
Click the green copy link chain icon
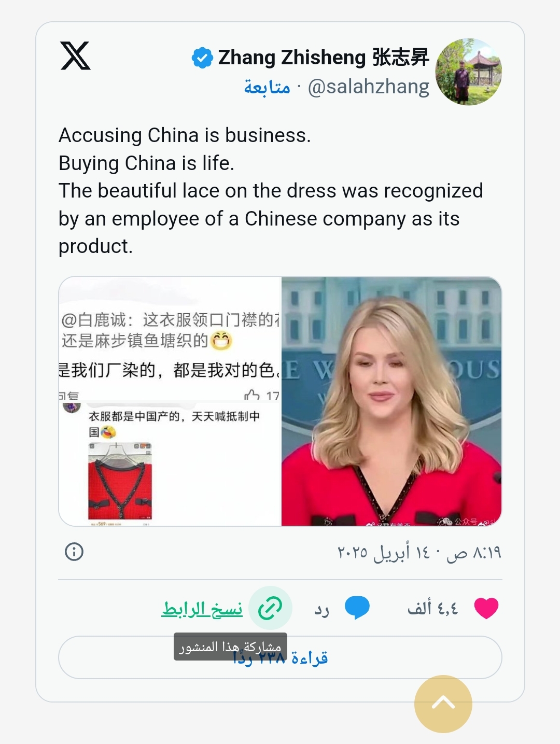(270, 608)
